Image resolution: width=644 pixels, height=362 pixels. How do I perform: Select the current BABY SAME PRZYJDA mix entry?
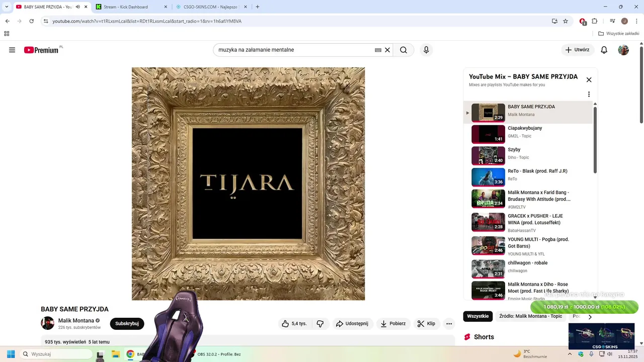coord(528,113)
